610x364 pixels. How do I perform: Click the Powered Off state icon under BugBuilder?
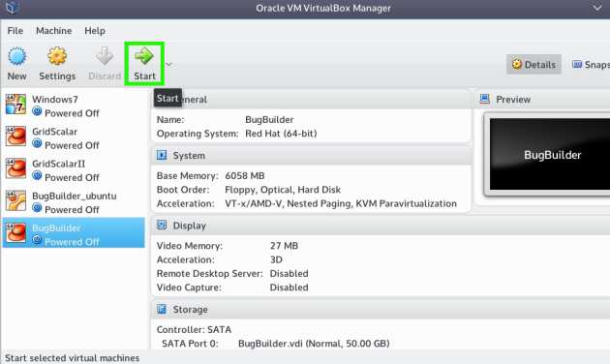click(37, 240)
